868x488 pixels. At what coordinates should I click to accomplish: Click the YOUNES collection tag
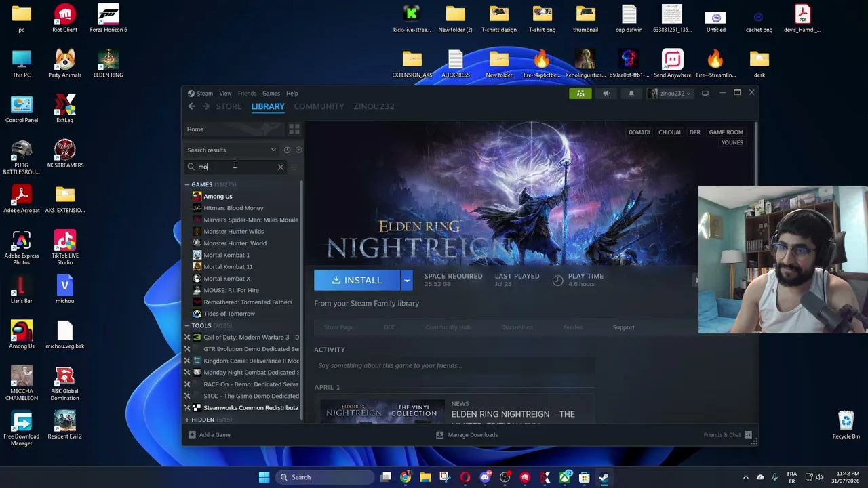(x=732, y=143)
